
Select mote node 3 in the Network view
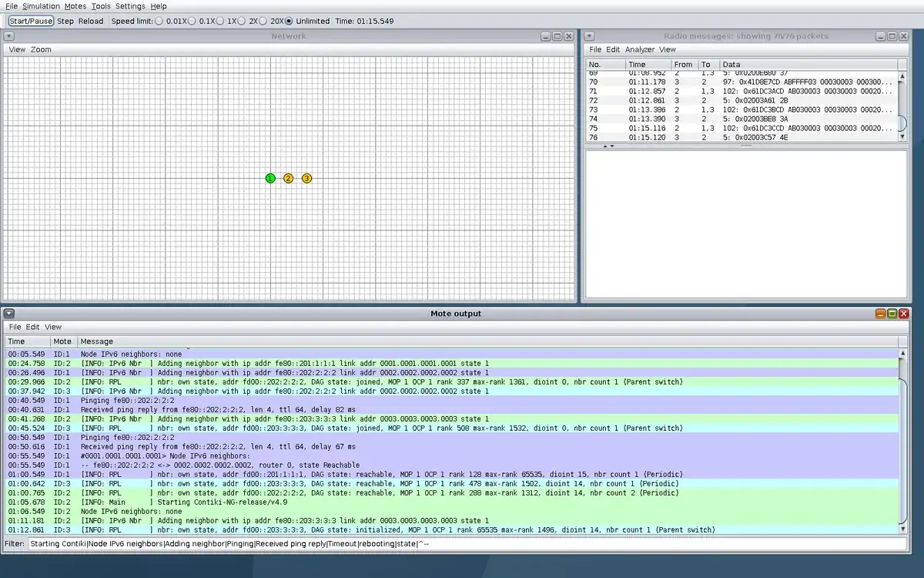(306, 178)
